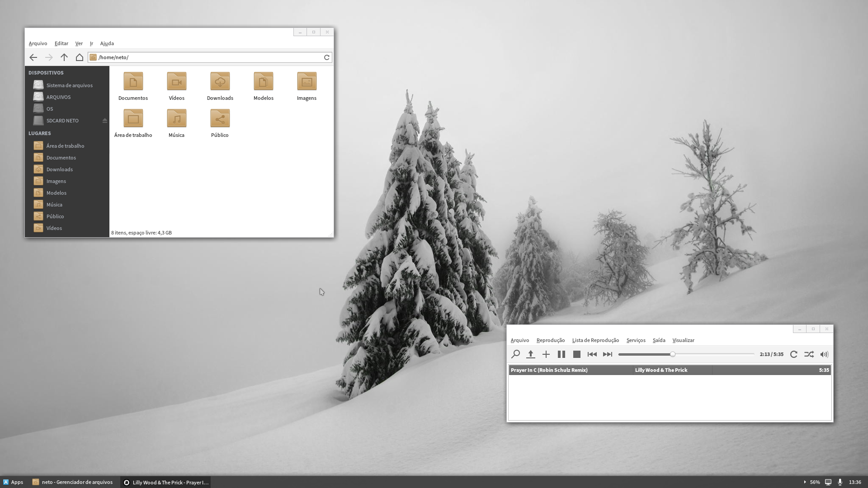Open the display tray icon
Viewport: 868px width, 488px height.
tap(828, 482)
